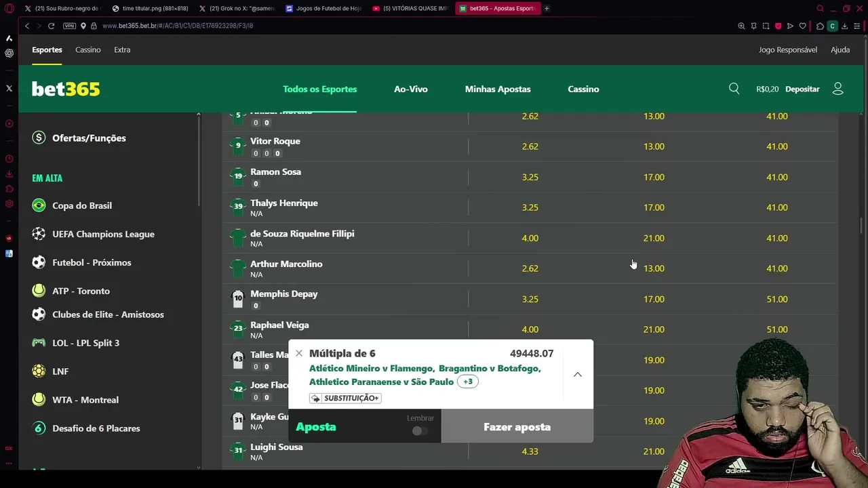Click the R$0,20 balance
868x488 pixels.
768,89
